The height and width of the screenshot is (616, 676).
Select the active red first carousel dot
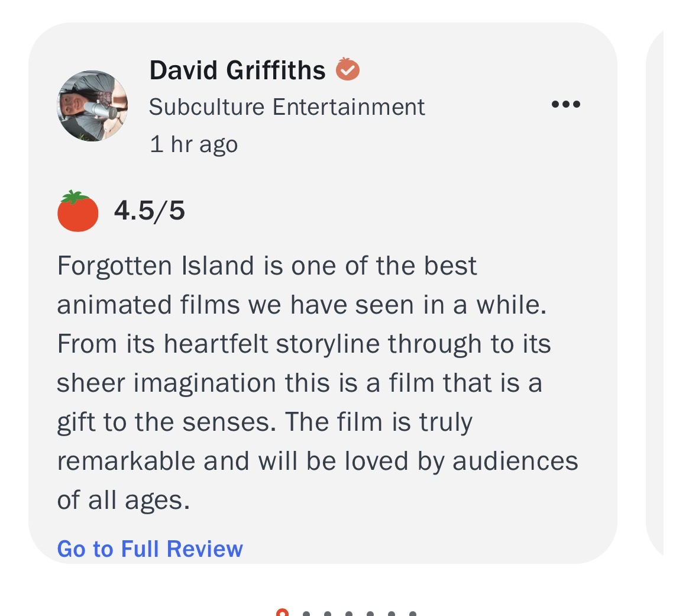tap(282, 612)
